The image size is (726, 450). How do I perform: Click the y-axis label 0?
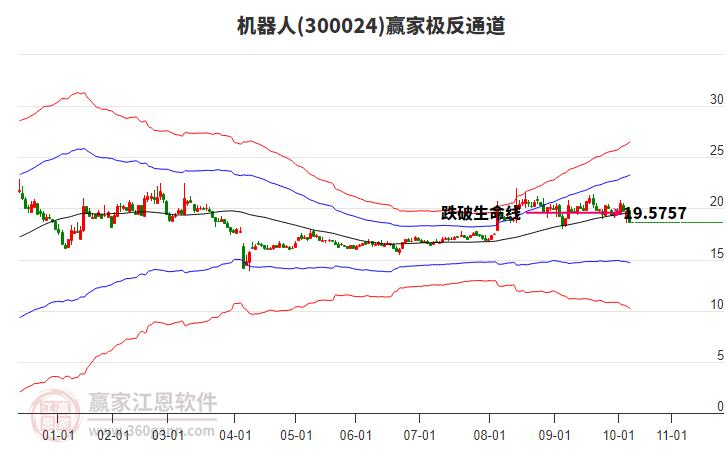(x=720, y=406)
